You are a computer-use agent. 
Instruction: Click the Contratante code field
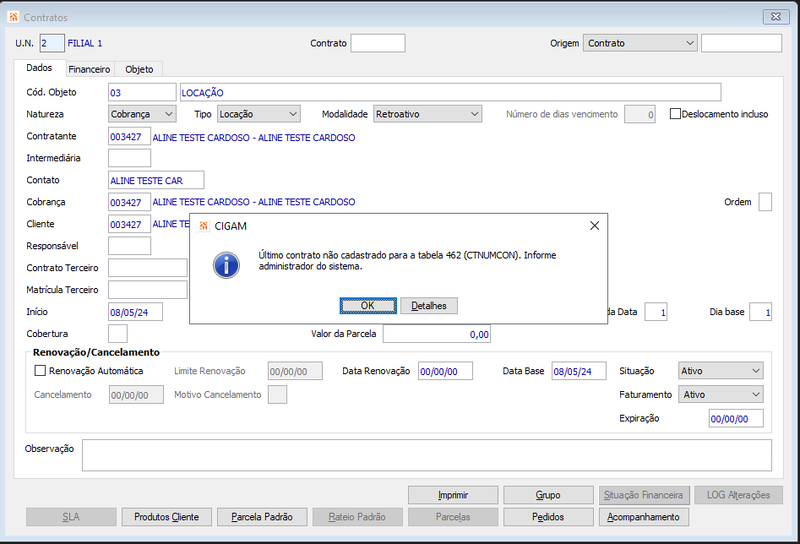tap(129, 137)
